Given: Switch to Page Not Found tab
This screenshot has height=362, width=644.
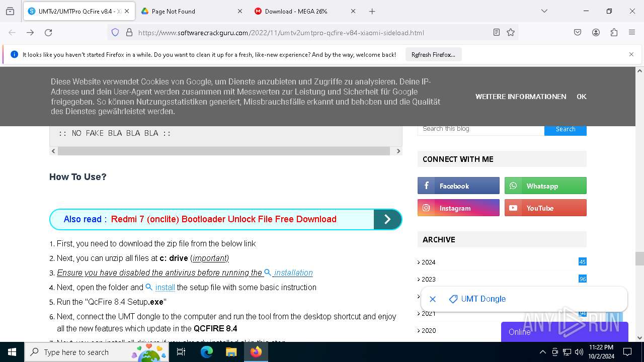Looking at the screenshot, I should pos(191,11).
